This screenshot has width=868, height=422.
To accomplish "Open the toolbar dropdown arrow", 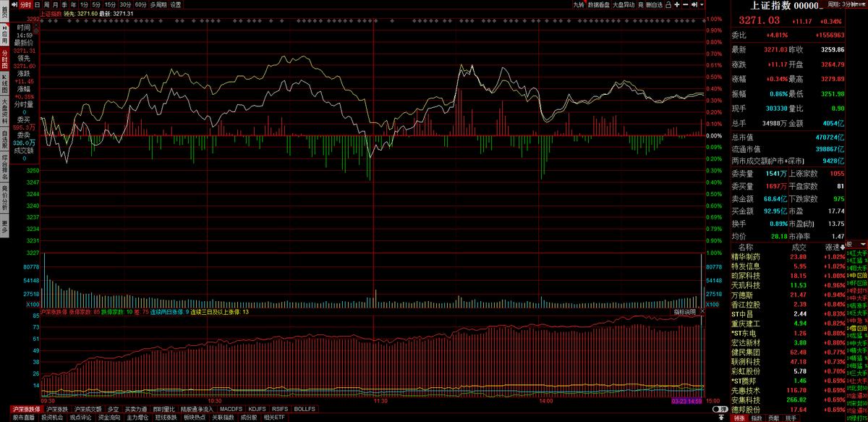I will (x=702, y=4).
